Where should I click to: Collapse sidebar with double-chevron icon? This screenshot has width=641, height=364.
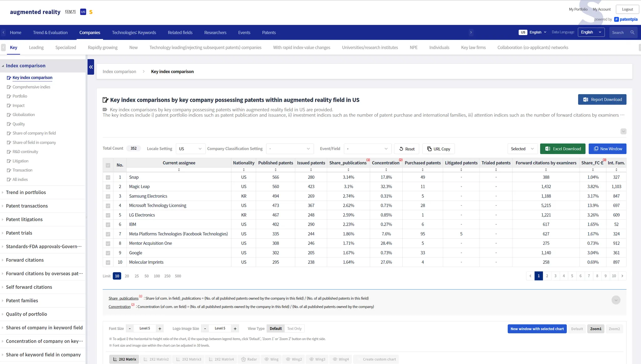91,67
